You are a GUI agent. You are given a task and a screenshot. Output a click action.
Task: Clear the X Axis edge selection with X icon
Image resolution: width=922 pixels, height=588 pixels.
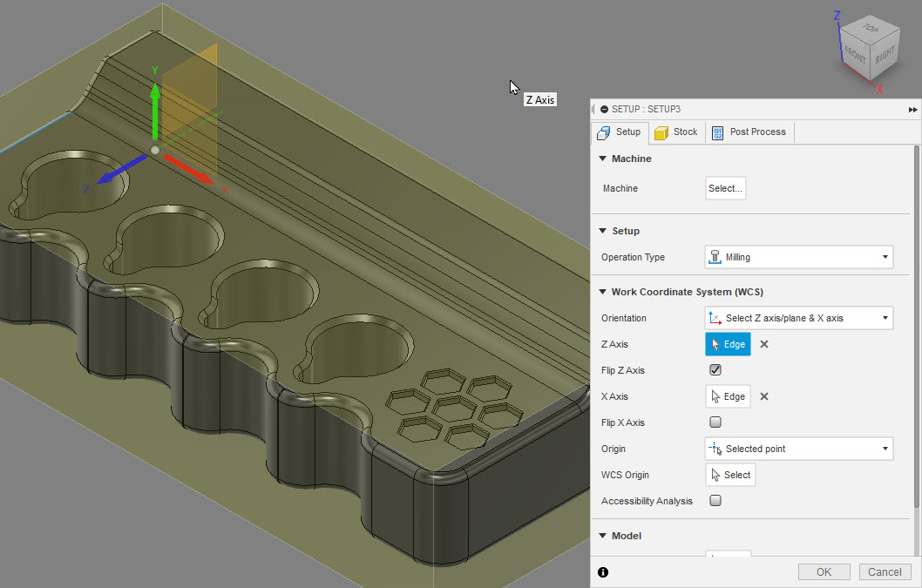pos(763,396)
